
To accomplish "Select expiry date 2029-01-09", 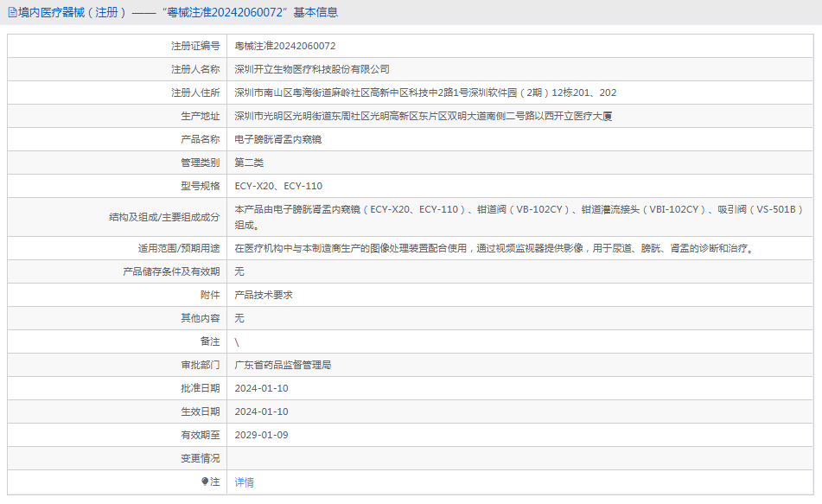I will click(262, 436).
